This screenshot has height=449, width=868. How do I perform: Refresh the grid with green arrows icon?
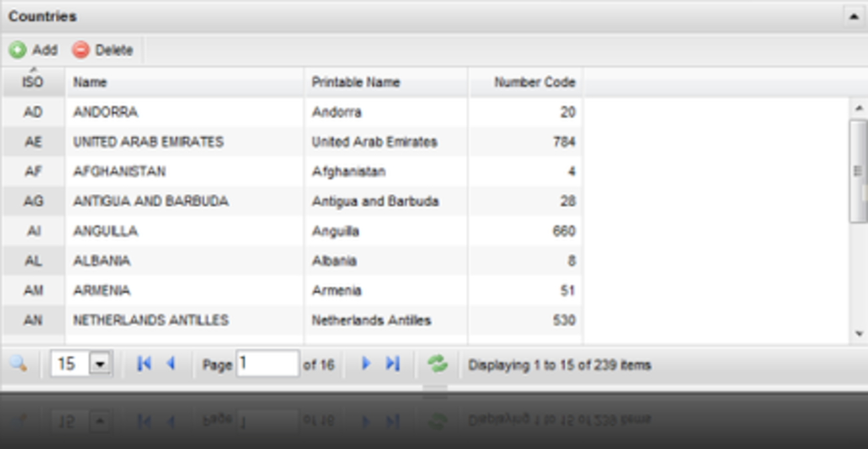437,364
